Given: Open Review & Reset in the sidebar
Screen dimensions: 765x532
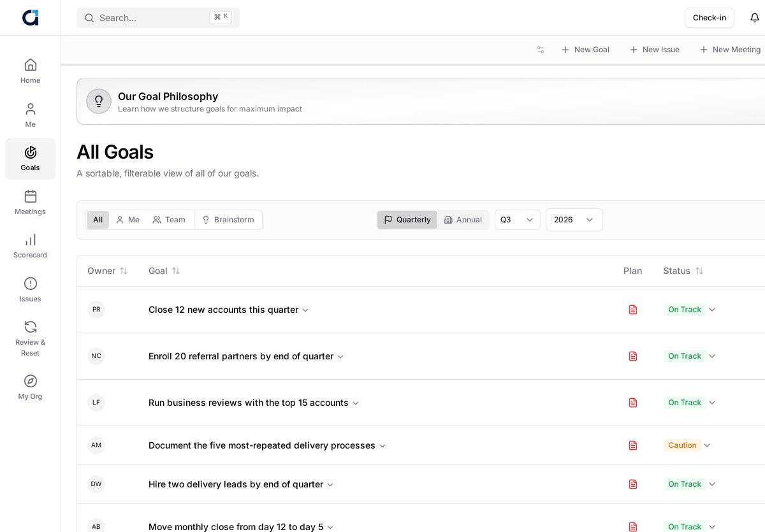Looking at the screenshot, I should coord(30,338).
